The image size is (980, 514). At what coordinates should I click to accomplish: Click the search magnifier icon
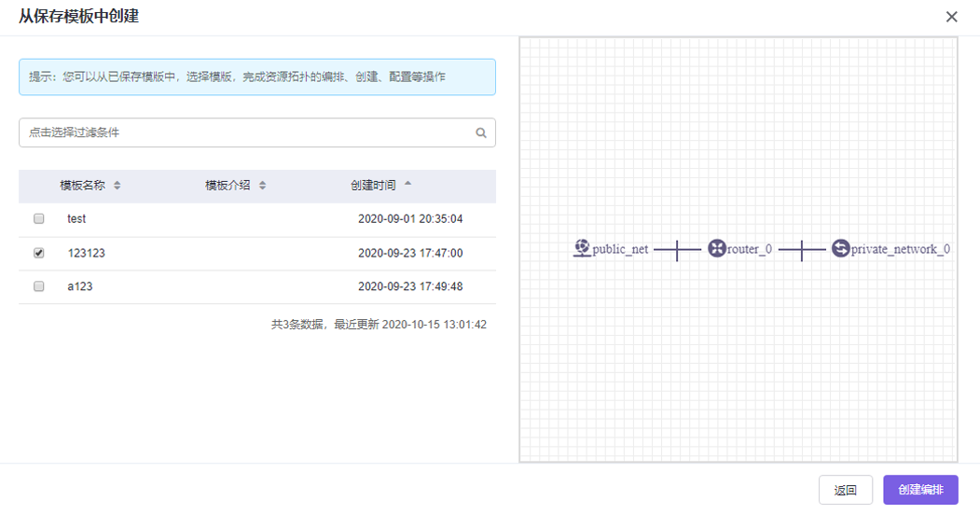(481, 133)
